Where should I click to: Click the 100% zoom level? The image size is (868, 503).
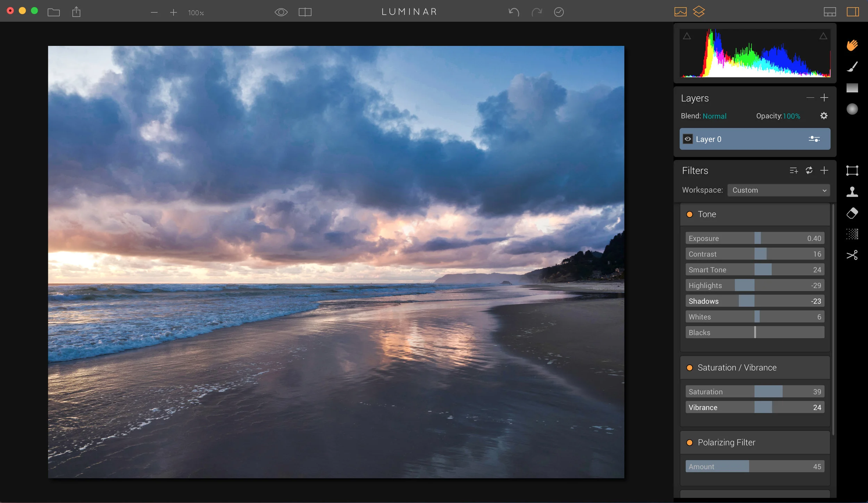196,13
